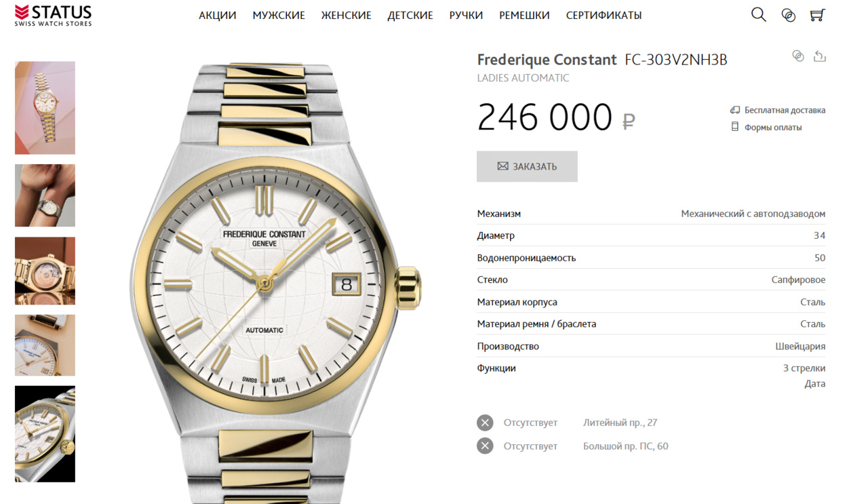The height and width of the screenshot is (504, 868).
Task: Open the comparison list icon in header
Action: [788, 15]
